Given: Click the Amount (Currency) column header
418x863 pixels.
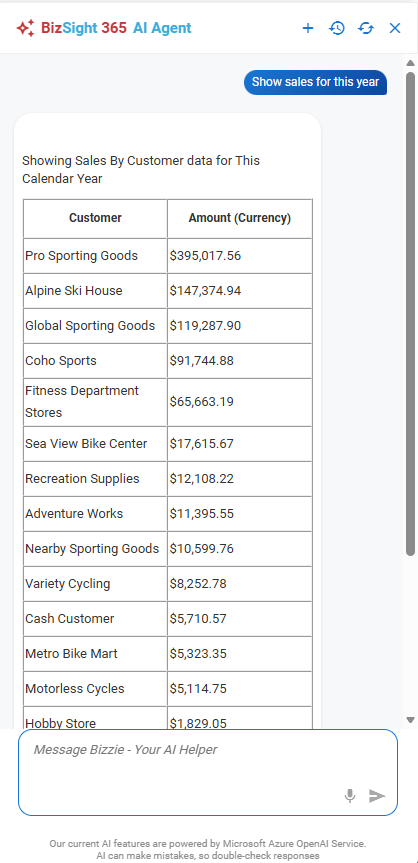Looking at the screenshot, I should (x=240, y=218).
